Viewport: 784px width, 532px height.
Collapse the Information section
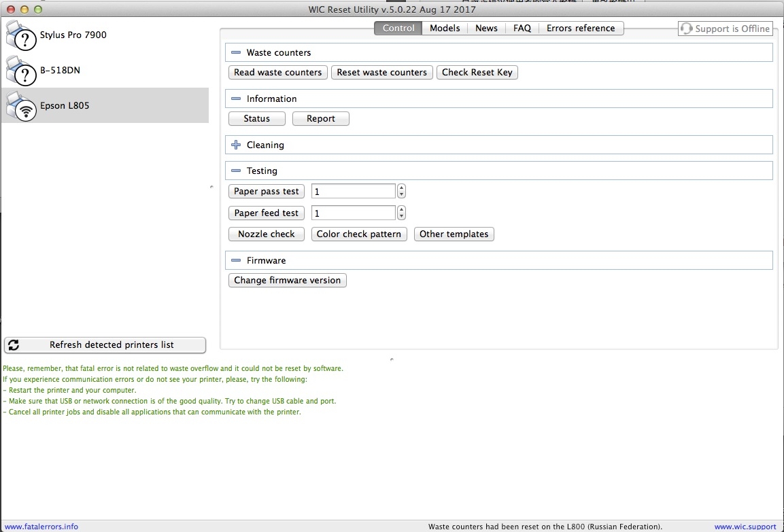tap(236, 99)
